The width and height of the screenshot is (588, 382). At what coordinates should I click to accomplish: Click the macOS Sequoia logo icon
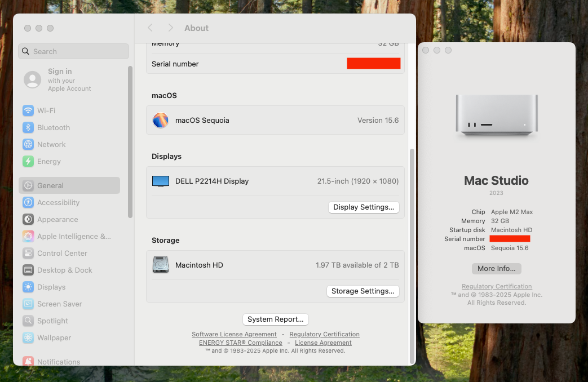tap(161, 120)
